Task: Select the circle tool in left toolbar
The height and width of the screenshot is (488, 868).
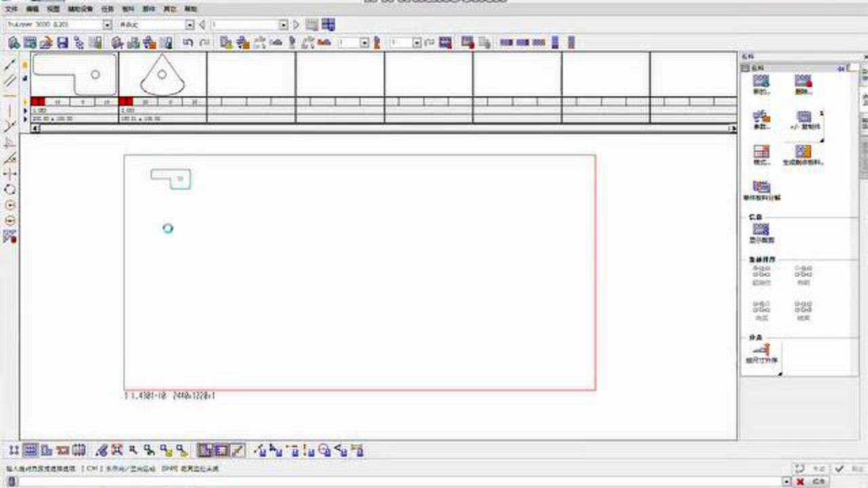Action: click(10, 190)
